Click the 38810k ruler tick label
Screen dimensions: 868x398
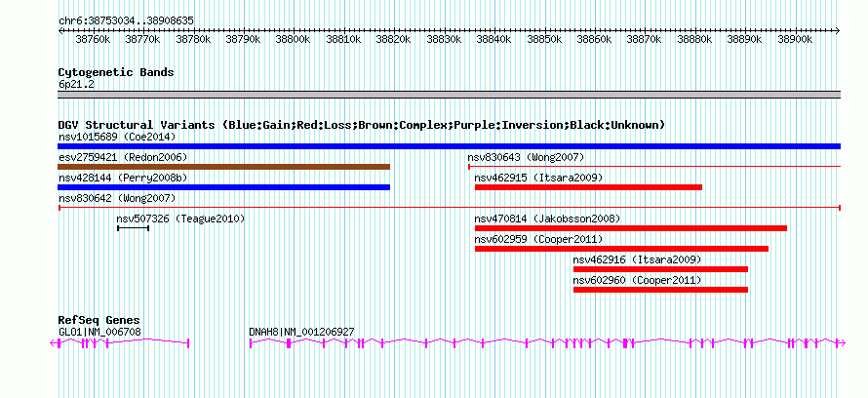coord(343,40)
